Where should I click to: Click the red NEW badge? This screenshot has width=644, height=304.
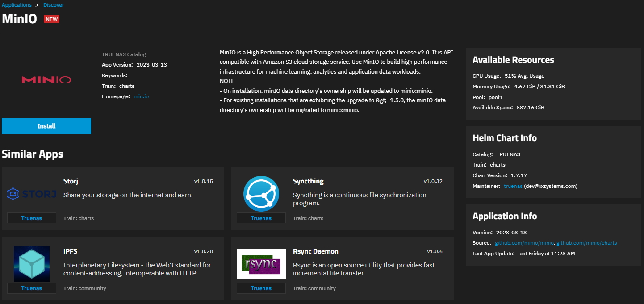(51, 19)
